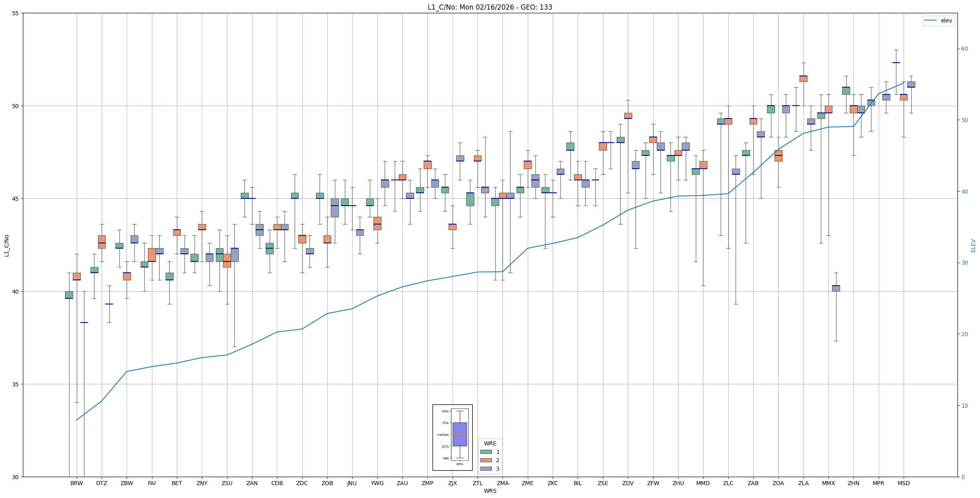Image resolution: width=980 pixels, height=498 pixels.
Task: Click the 60 tick on right axis
Action: coord(964,49)
